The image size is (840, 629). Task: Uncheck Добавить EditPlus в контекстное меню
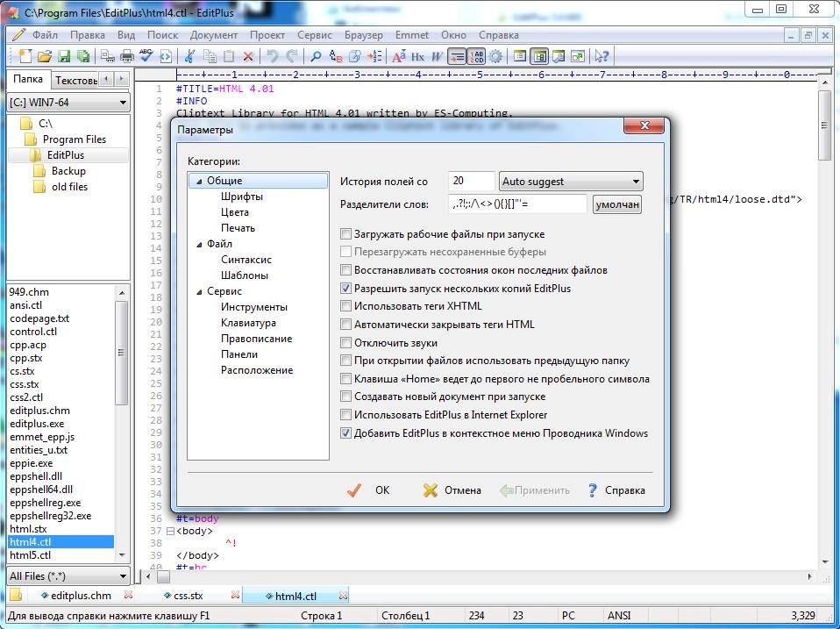point(346,432)
